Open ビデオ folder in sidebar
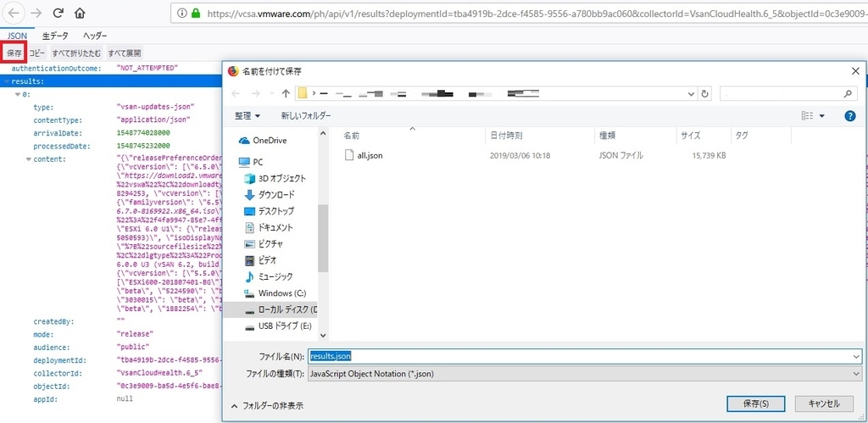The width and height of the screenshot is (868, 423). (x=260, y=260)
